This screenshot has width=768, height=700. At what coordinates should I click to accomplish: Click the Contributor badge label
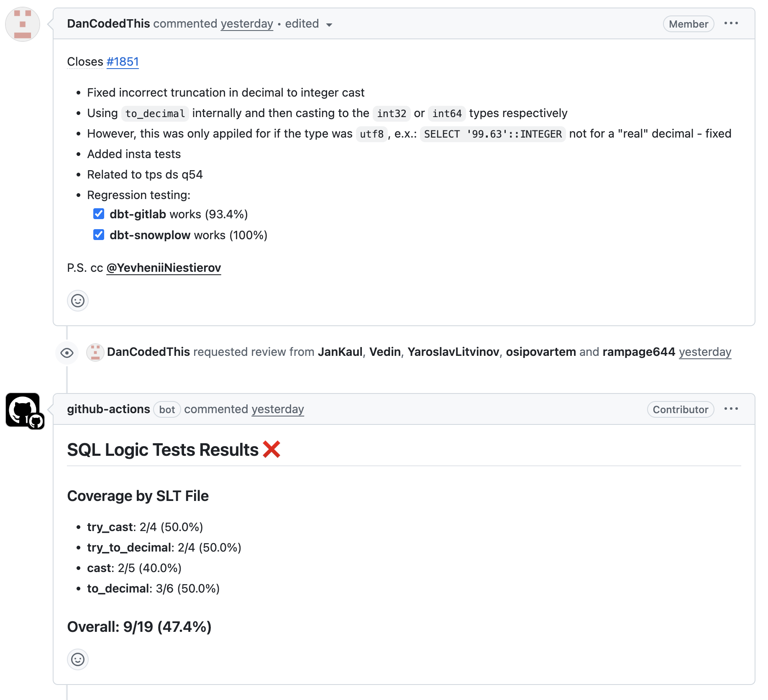680,410
